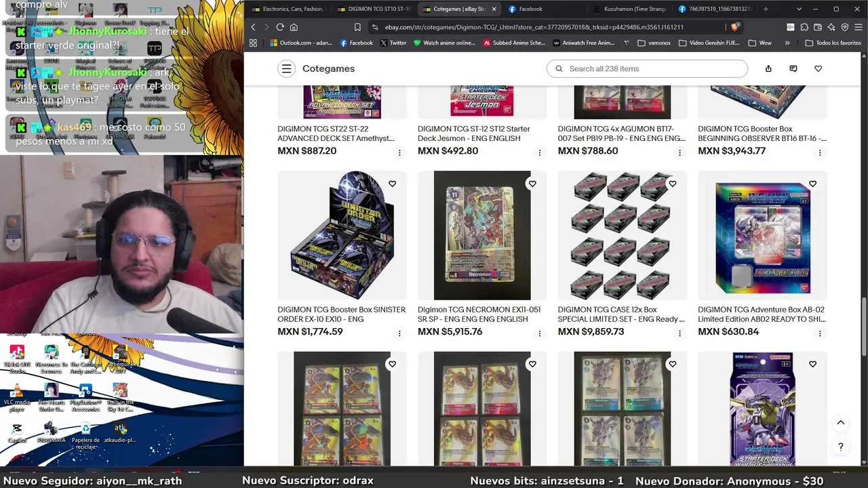Open the tab search chevron dropdown
The height and width of the screenshot is (488, 868).
799,9
